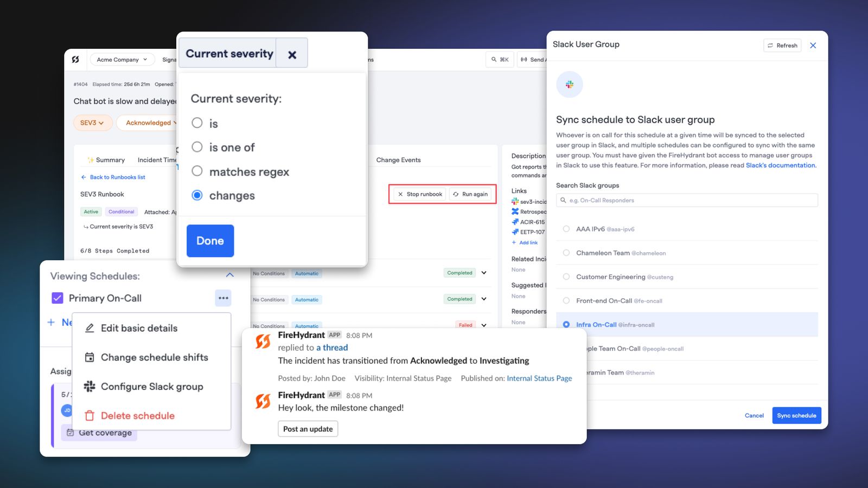Screen dimensions: 868x488
Task: Expand the first Completed runbook step
Action: point(484,273)
